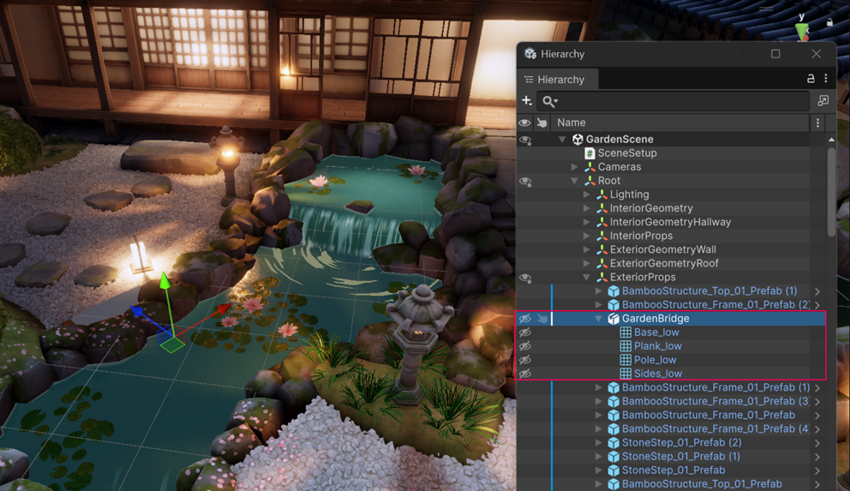The image size is (850, 491).
Task: Expand the InteriorProps node arrow
Action: click(x=587, y=236)
